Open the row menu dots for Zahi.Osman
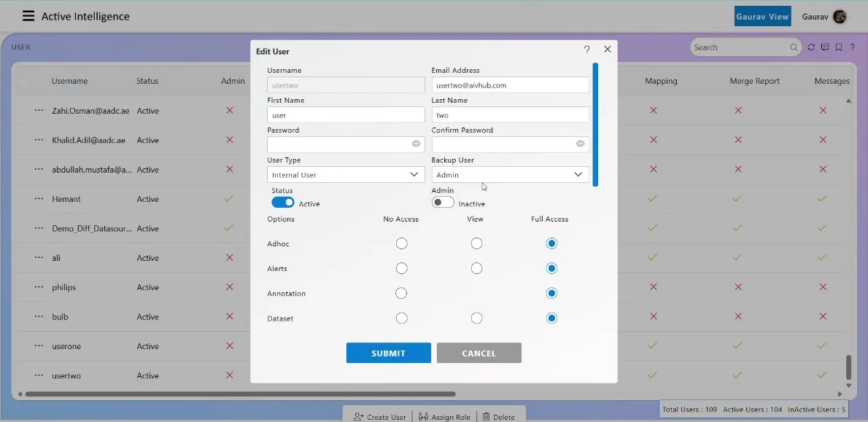Viewport: 868px width, 422px height. pyautogui.click(x=39, y=110)
